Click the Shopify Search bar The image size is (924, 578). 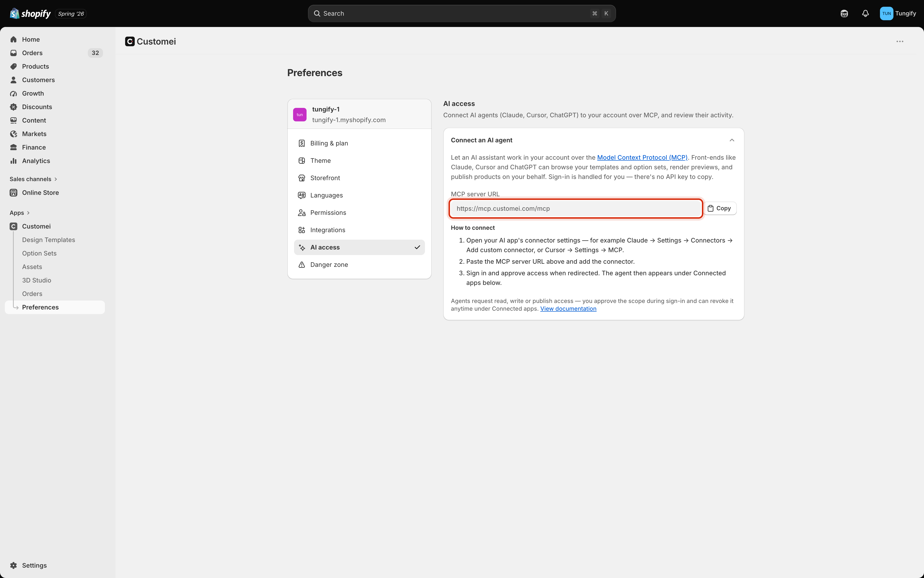click(462, 13)
